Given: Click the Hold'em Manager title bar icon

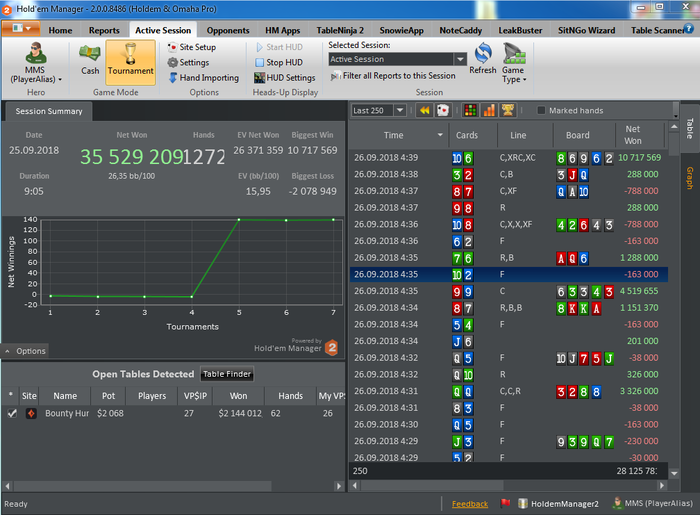Looking at the screenshot, I should (7, 9).
